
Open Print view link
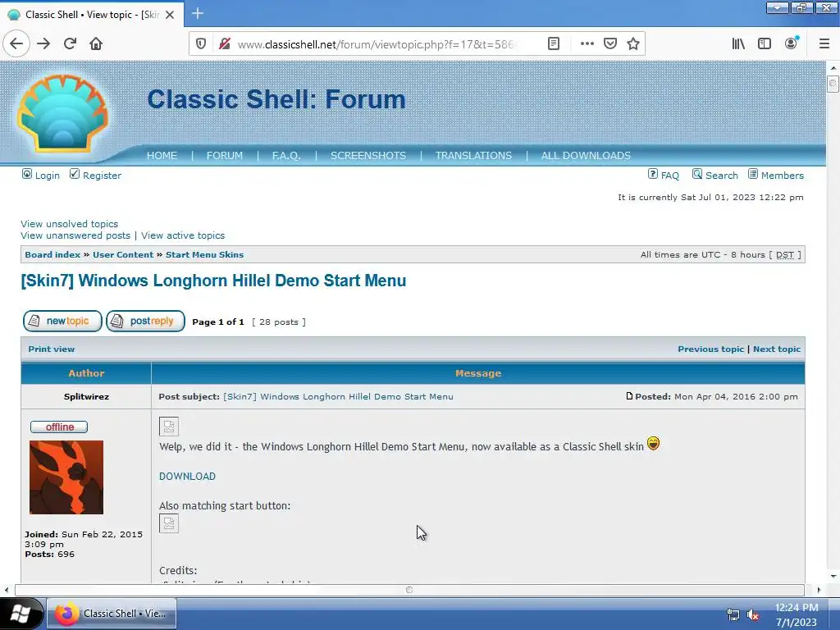point(52,349)
